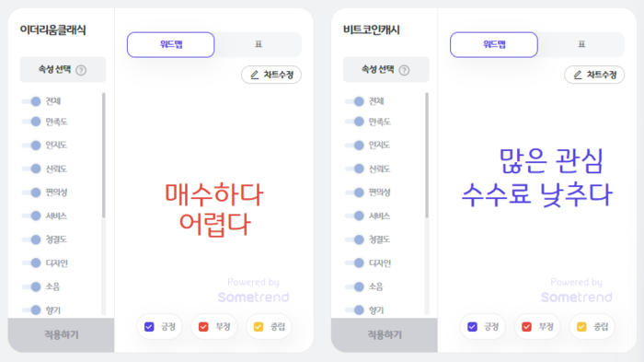Click the word 매수하다 in word map
The height and width of the screenshot is (362, 644).
pos(214,194)
